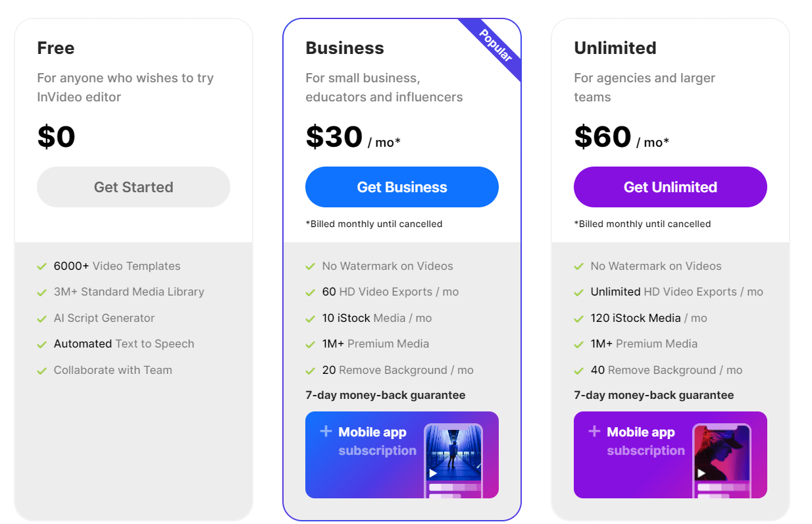Click the checkmark beside 6000+ Video Templates

tap(42, 267)
